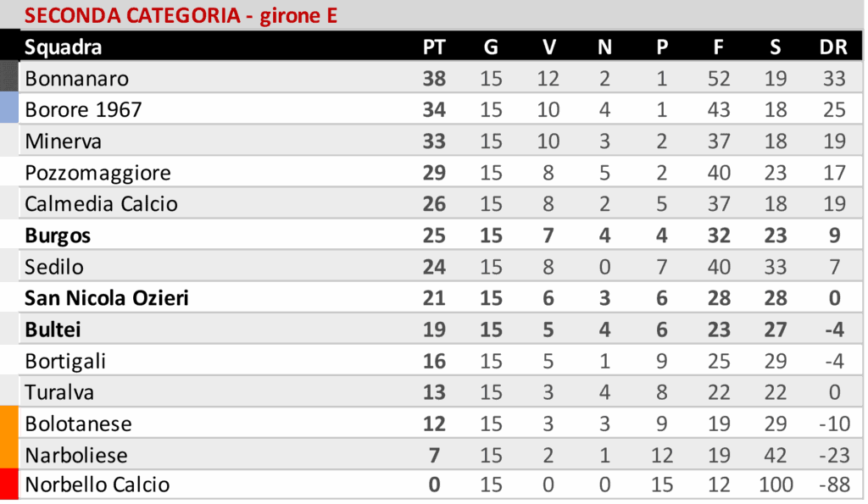Click Norbello Calcio's -88 goal difference cell
Screen dimensions: 868x504
coord(833,485)
